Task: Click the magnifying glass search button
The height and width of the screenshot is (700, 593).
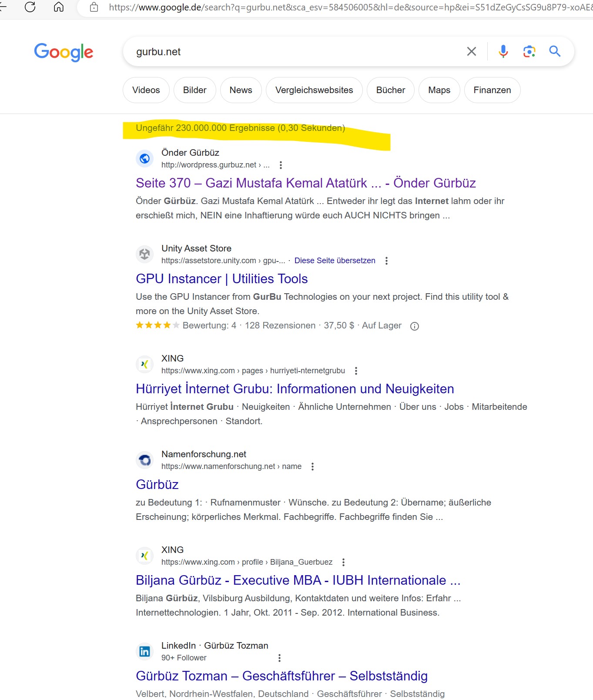Action: (555, 51)
